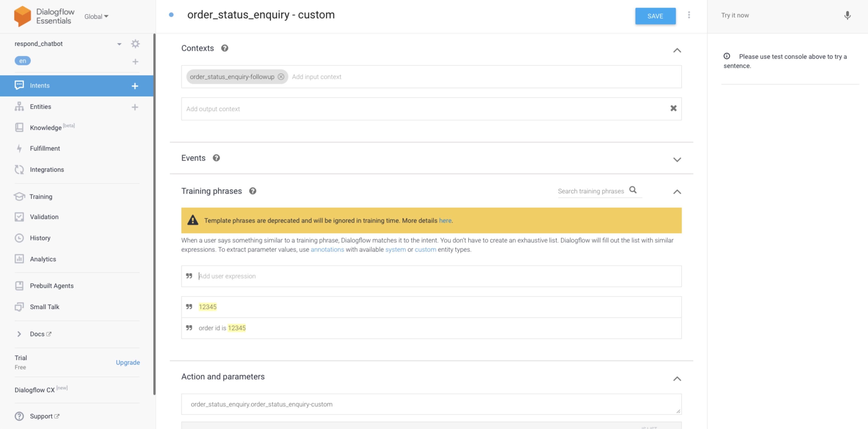Click the Small Talk sidebar icon
The image size is (868, 429).
pyautogui.click(x=19, y=306)
